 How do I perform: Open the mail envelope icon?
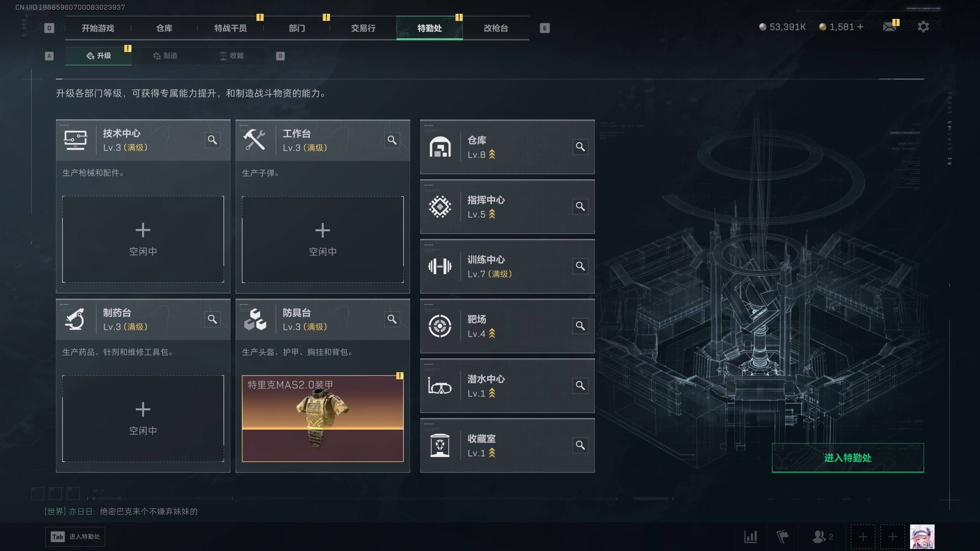889,27
